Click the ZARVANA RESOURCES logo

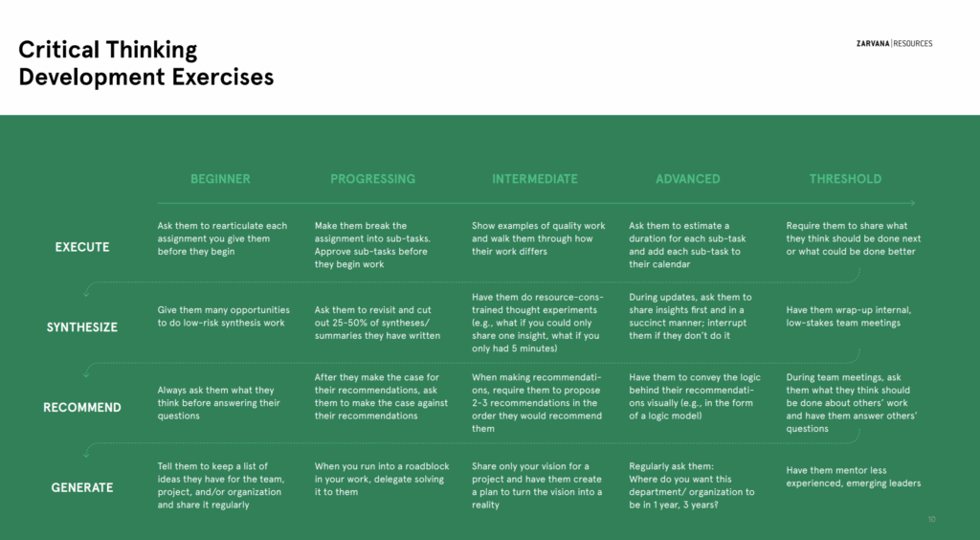tap(894, 44)
